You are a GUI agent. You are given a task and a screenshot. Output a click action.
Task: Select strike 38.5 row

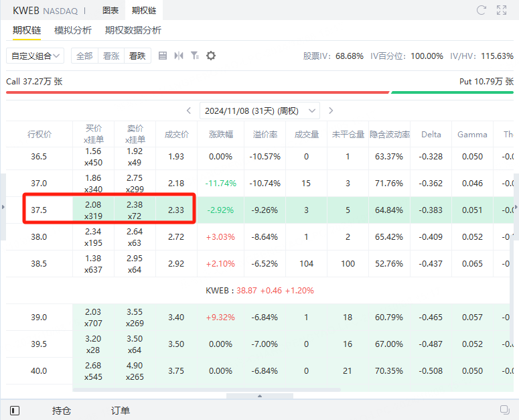(x=260, y=264)
